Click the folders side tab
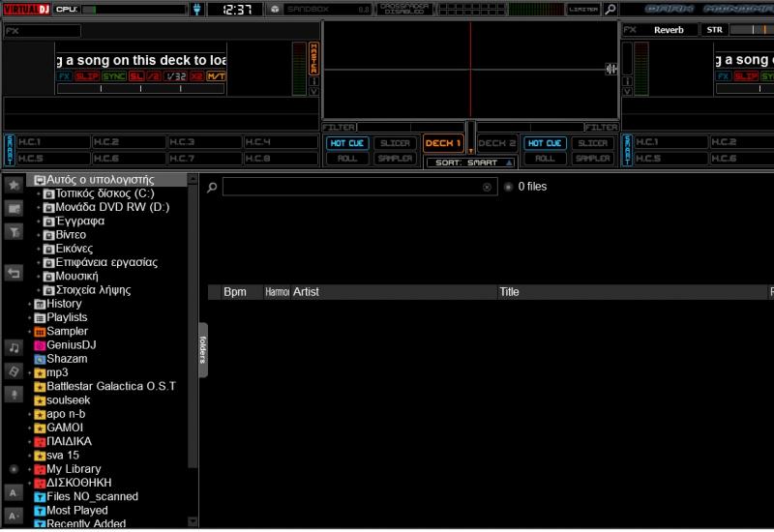 (203, 350)
